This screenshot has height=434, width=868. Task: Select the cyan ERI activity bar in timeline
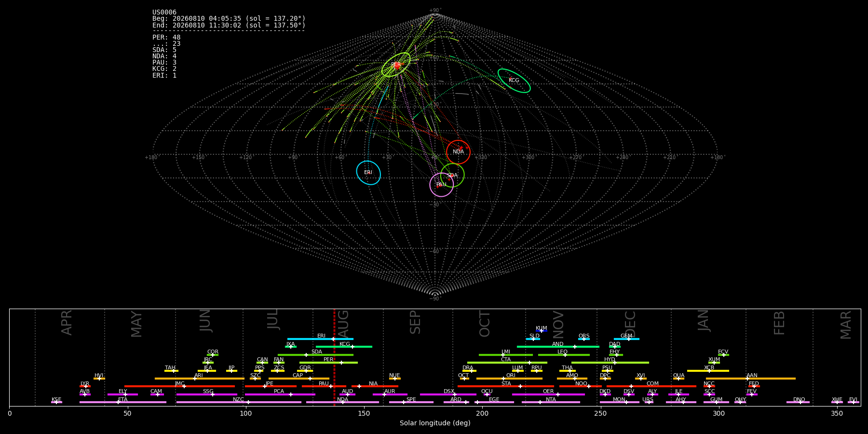tap(320, 339)
